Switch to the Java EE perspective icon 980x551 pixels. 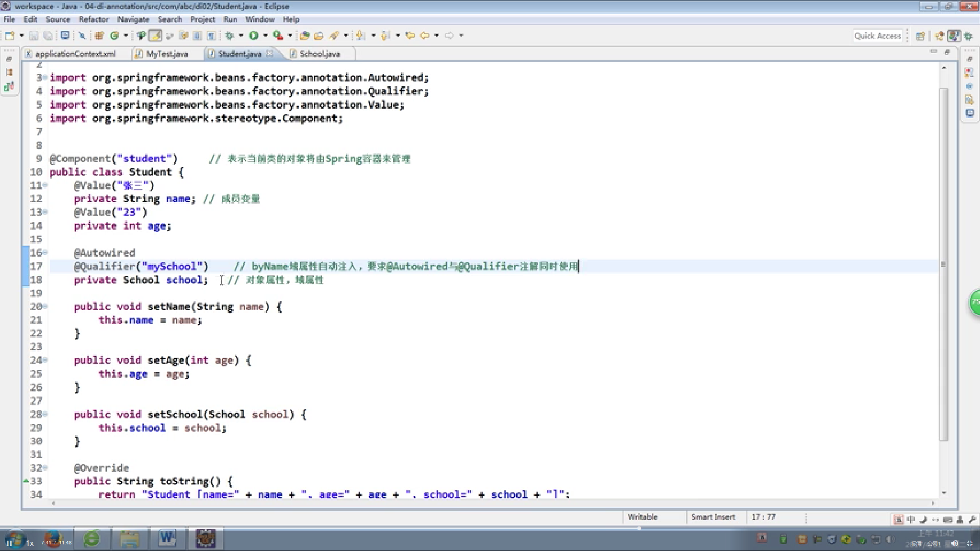(x=940, y=36)
